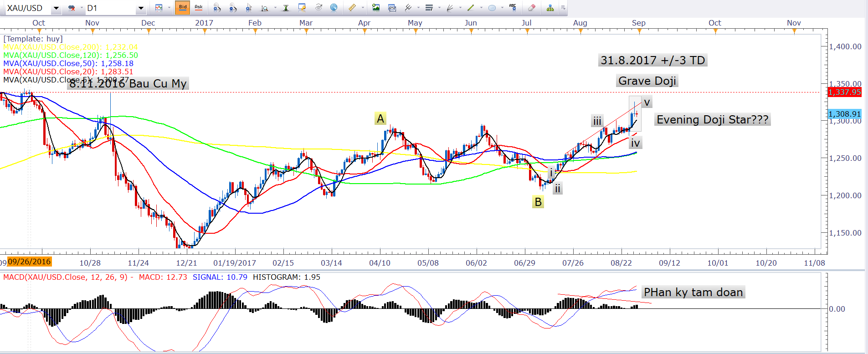Select the ABC text label tool
This screenshot has width=868, height=354.
(x=513, y=8)
